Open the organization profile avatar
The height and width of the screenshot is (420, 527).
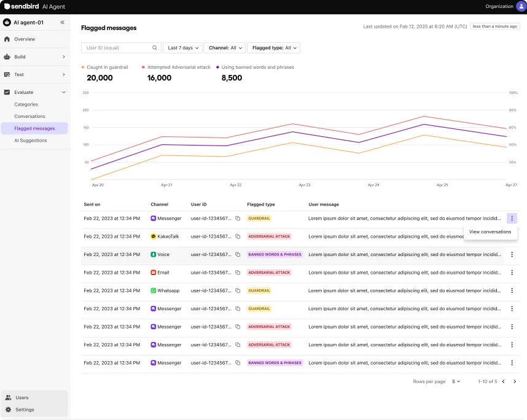tap(521, 6)
